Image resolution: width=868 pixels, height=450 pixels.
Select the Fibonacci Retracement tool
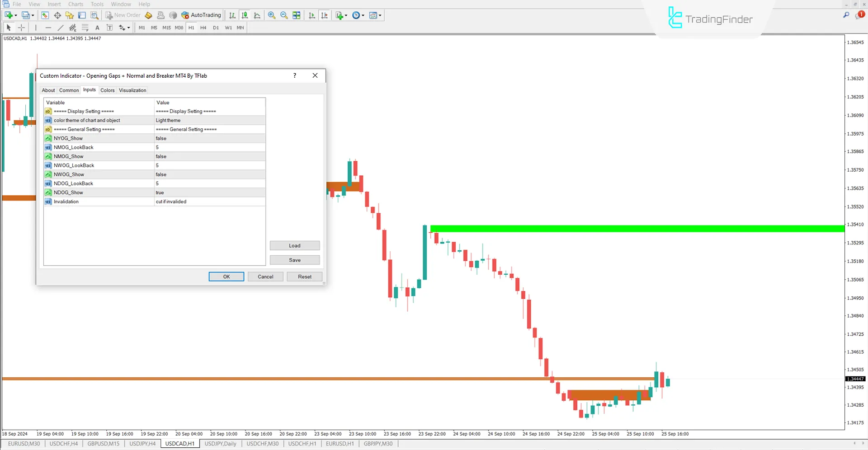pyautogui.click(x=85, y=28)
